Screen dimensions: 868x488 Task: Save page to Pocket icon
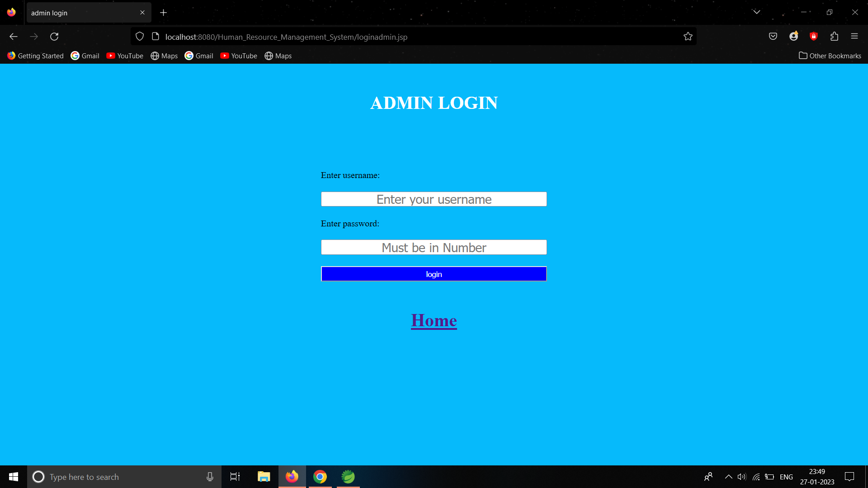click(773, 37)
